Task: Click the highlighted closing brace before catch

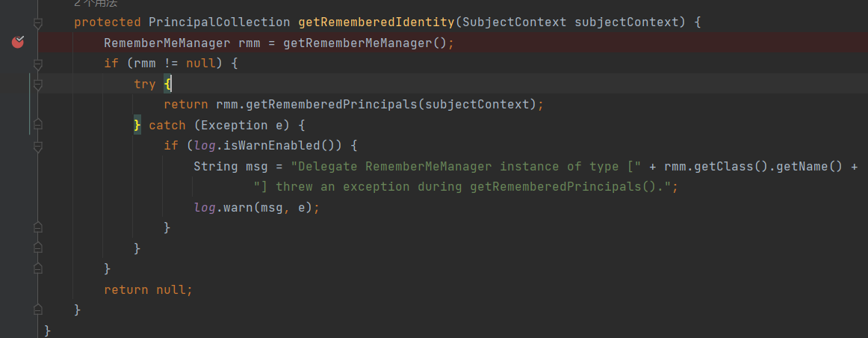Action: (x=137, y=125)
